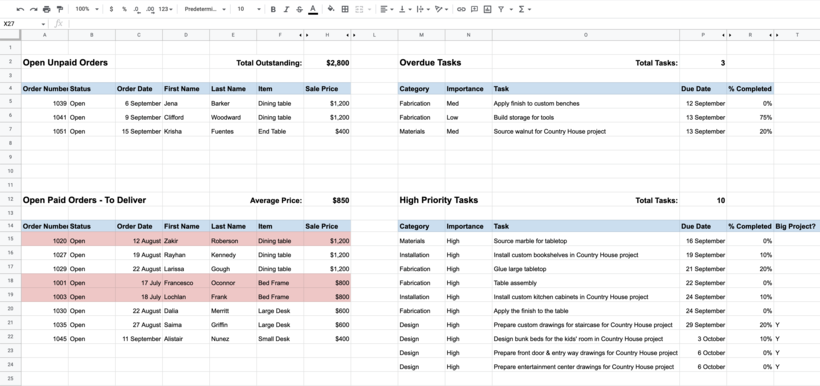Toggle strikethrough formatting

coord(299,9)
